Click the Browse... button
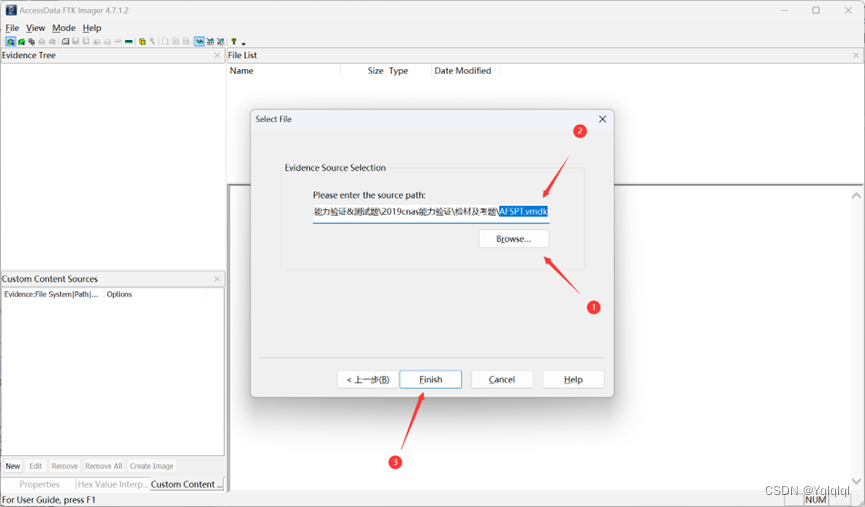865x507 pixels. pos(514,239)
